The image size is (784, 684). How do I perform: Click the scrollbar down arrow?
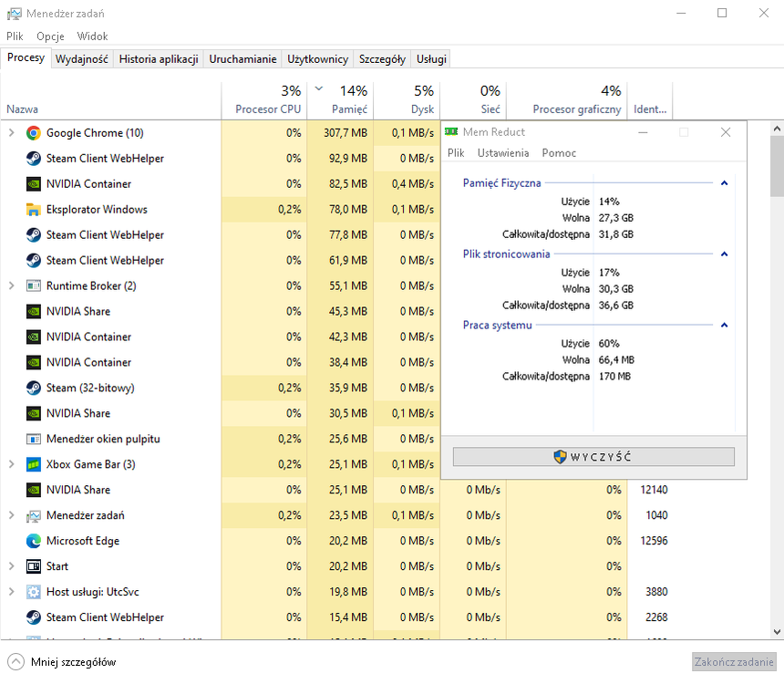tap(777, 632)
